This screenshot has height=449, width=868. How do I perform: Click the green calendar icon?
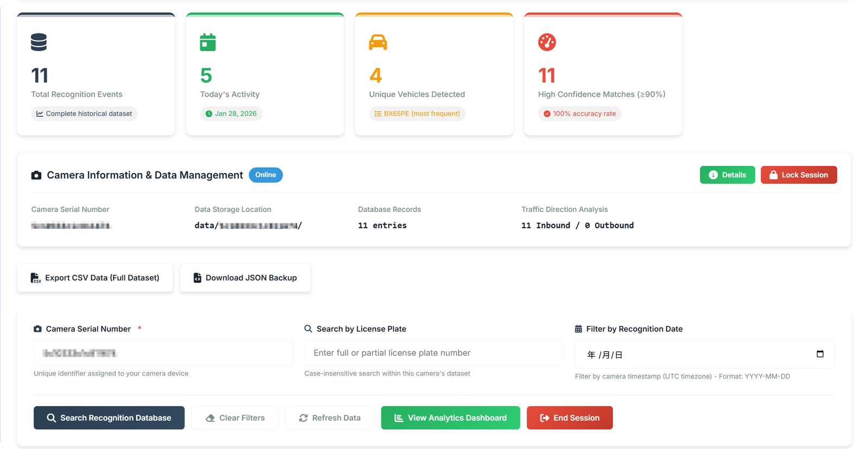[x=208, y=42]
